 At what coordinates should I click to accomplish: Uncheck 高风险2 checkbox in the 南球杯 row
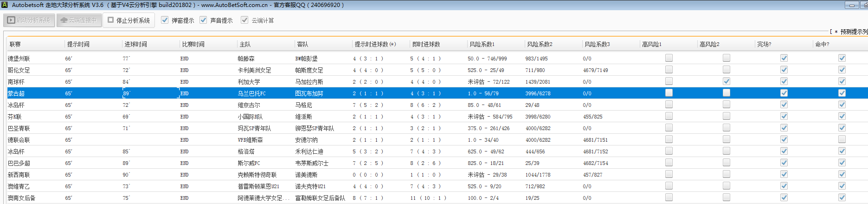click(727, 81)
